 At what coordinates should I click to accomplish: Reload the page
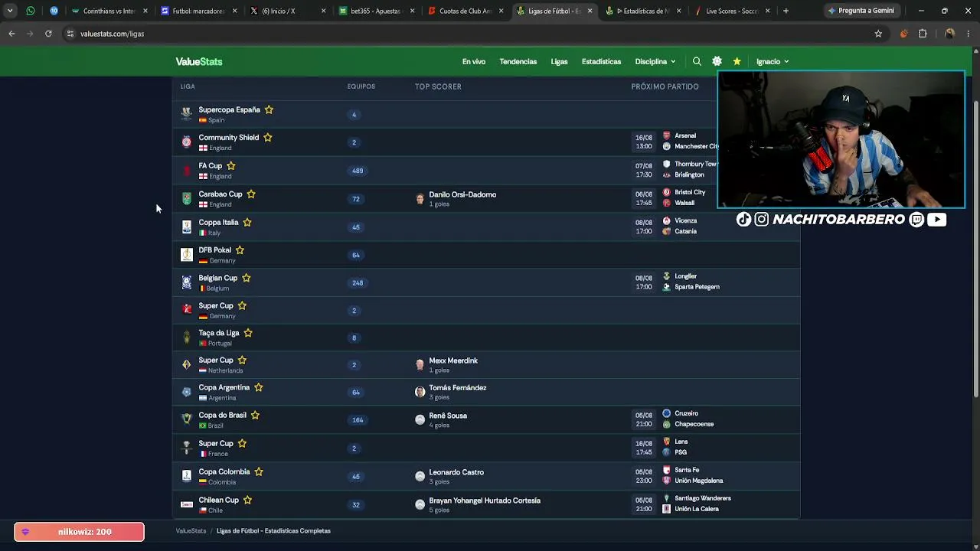(48, 34)
